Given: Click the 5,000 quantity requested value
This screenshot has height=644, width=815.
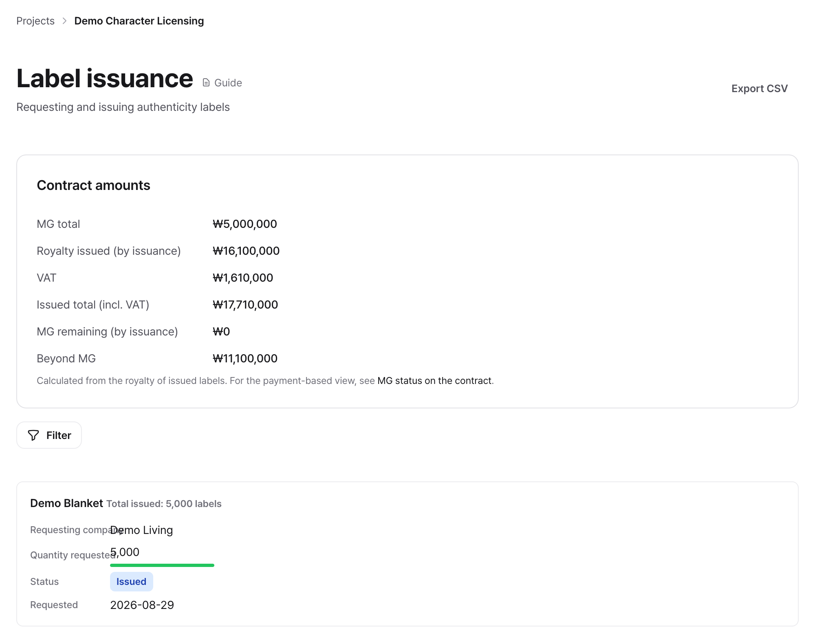Looking at the screenshot, I should point(125,552).
